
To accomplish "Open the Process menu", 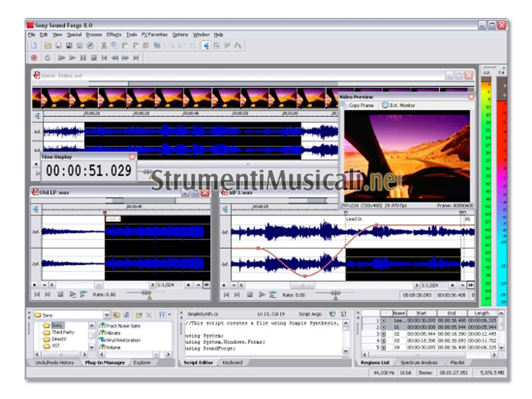I will (x=94, y=34).
